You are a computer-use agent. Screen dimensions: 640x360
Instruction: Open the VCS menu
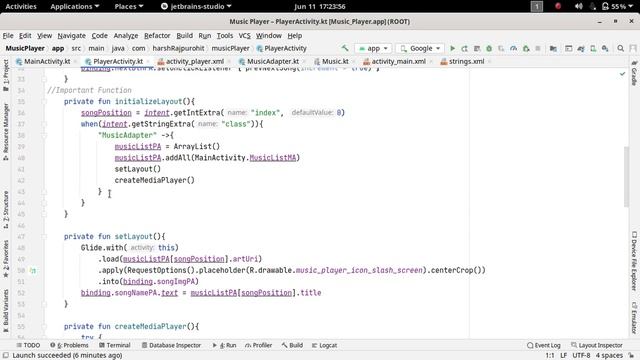[244, 36]
